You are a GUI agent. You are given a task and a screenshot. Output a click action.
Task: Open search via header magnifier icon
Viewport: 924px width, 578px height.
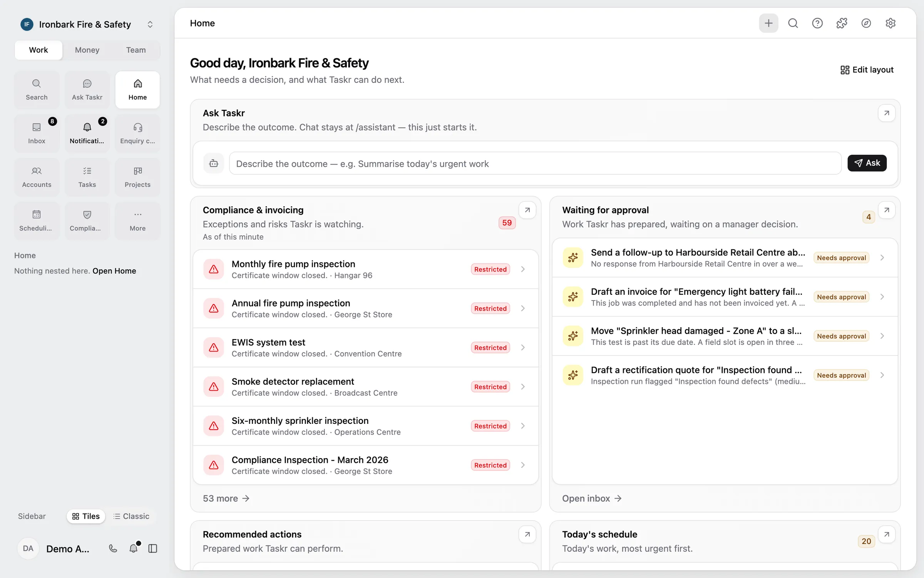pos(793,23)
